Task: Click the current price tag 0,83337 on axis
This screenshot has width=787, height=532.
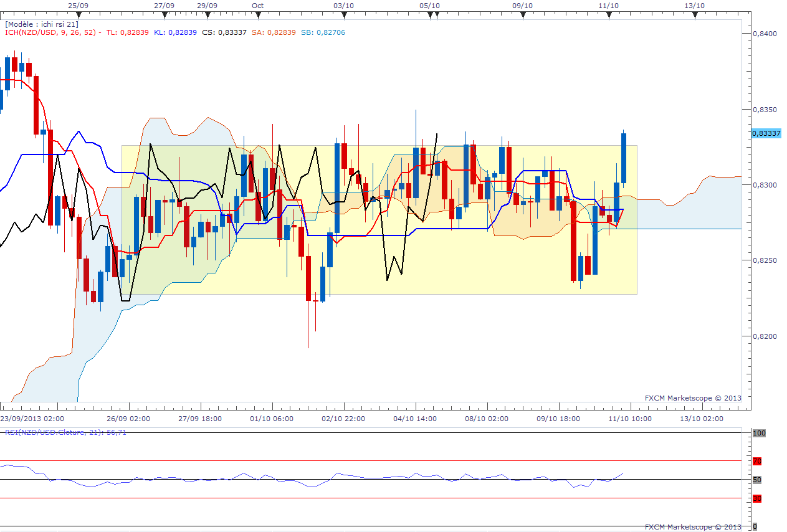Action: tap(766, 133)
